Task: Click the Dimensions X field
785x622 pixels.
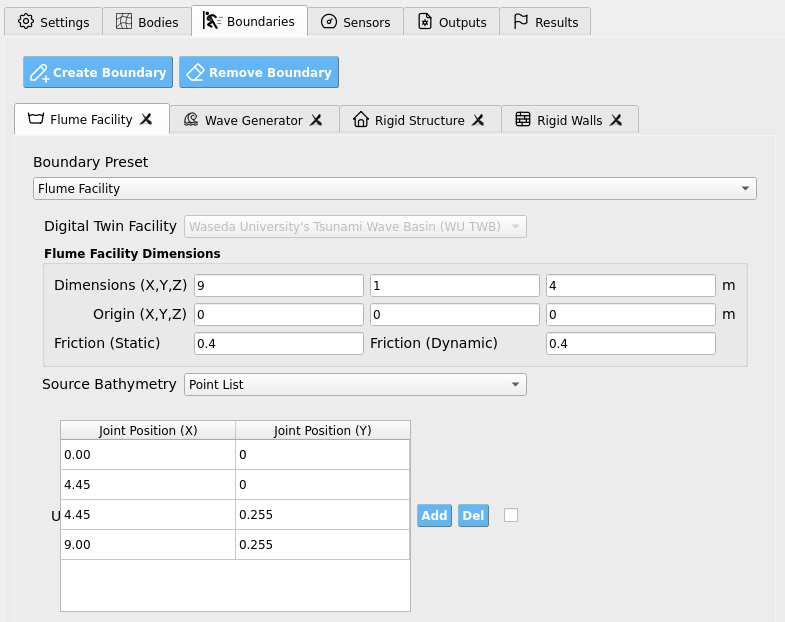Action: coord(278,285)
